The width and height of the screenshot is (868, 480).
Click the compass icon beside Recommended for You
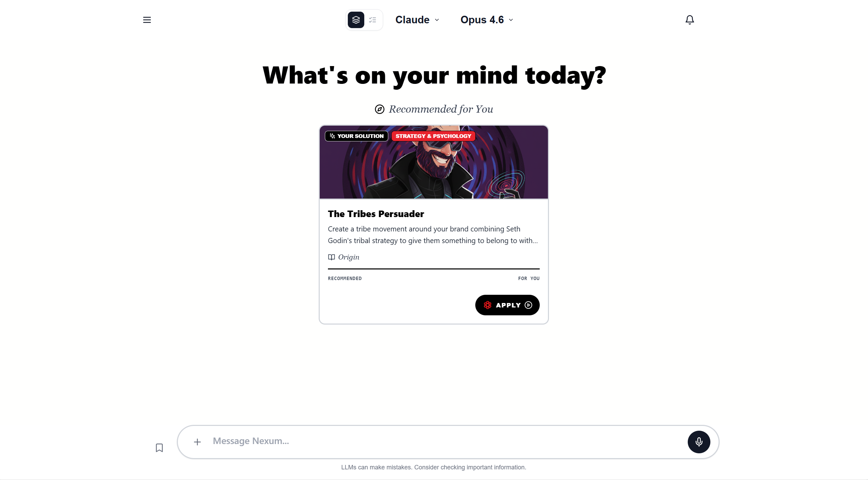(380, 110)
